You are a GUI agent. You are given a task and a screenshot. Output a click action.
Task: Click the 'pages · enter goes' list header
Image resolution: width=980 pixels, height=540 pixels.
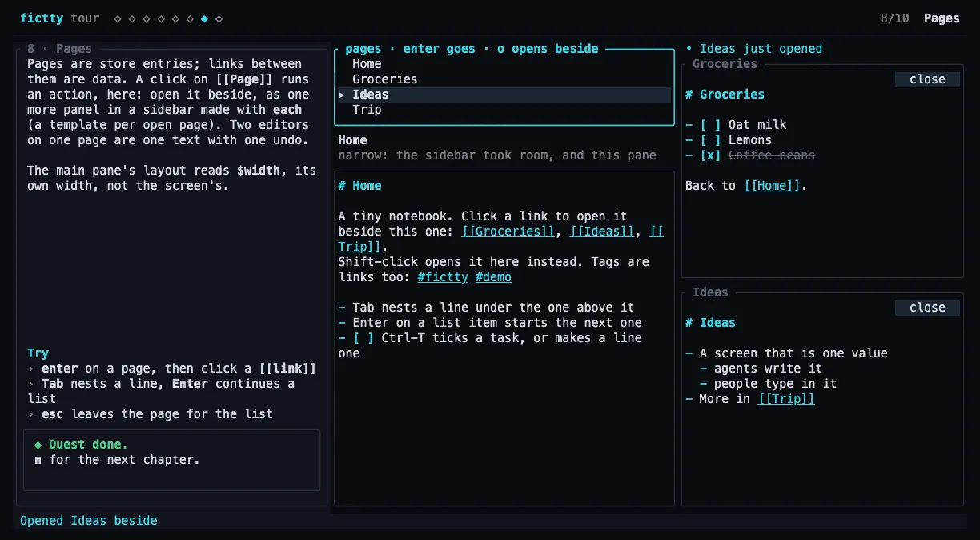(472, 49)
